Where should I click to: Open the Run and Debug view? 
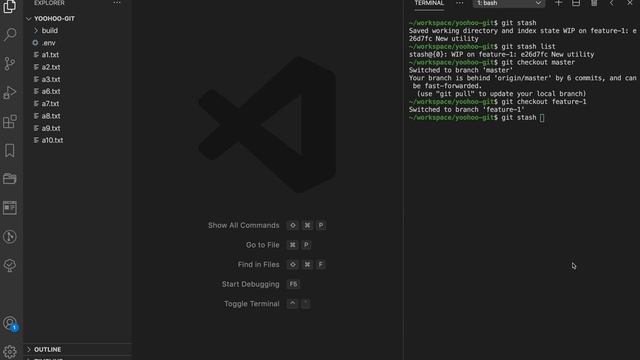10,93
